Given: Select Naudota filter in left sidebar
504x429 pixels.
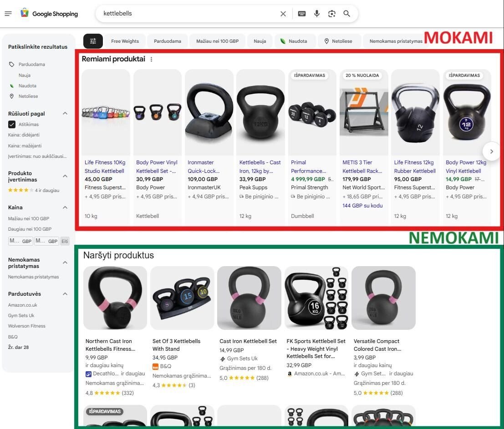Looking at the screenshot, I should 27,86.
